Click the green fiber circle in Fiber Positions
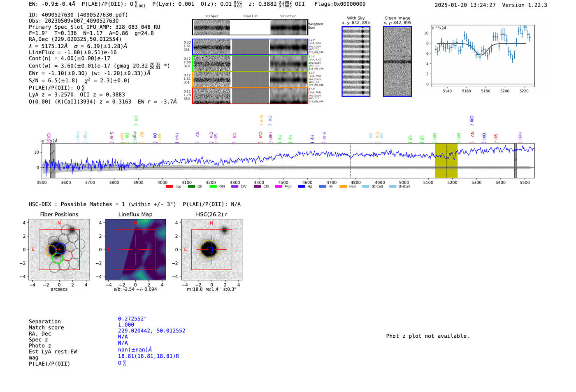This screenshot has height=392, width=576. 58,258
